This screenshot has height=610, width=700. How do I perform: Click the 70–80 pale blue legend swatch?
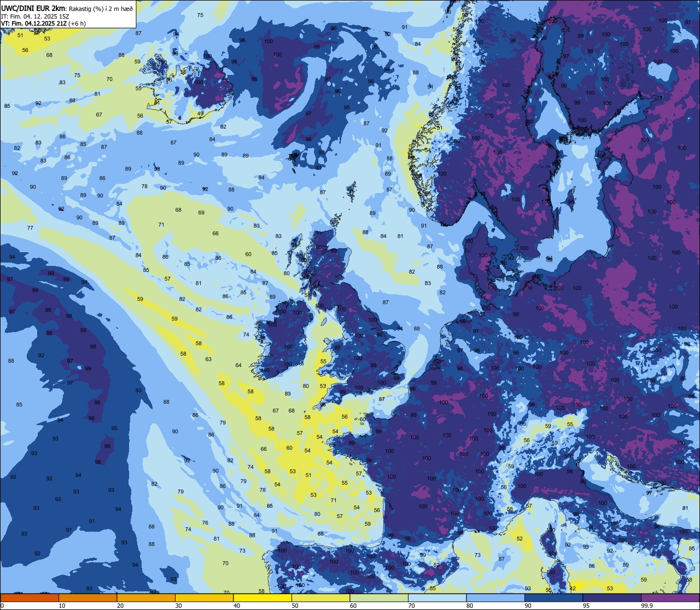[x=437, y=597]
